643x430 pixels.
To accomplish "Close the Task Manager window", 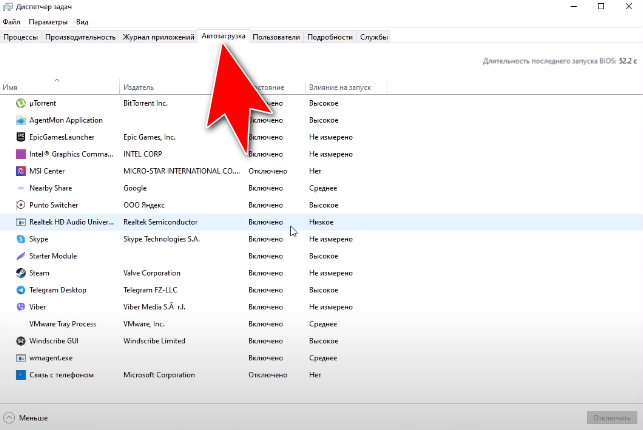I will coord(629,6).
